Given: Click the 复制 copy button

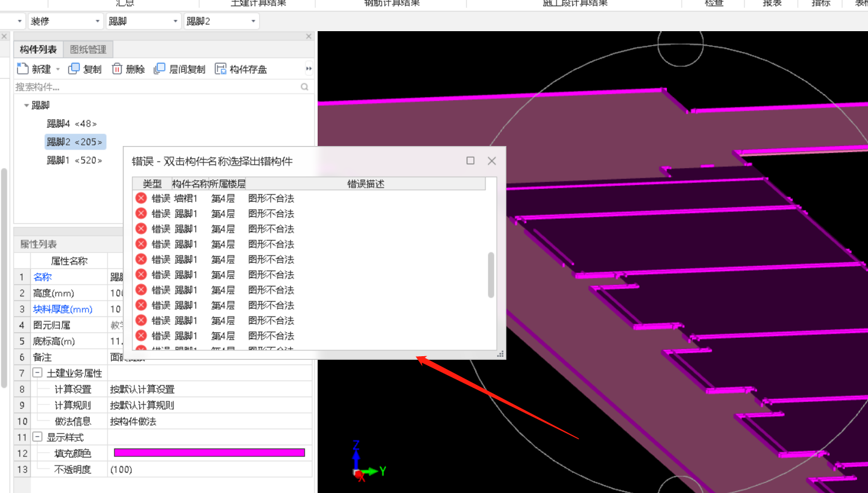Looking at the screenshot, I should click(85, 69).
